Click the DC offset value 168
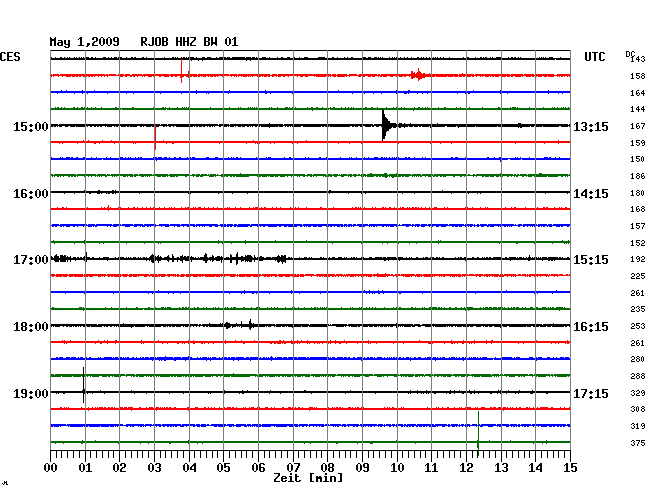 tap(638, 209)
